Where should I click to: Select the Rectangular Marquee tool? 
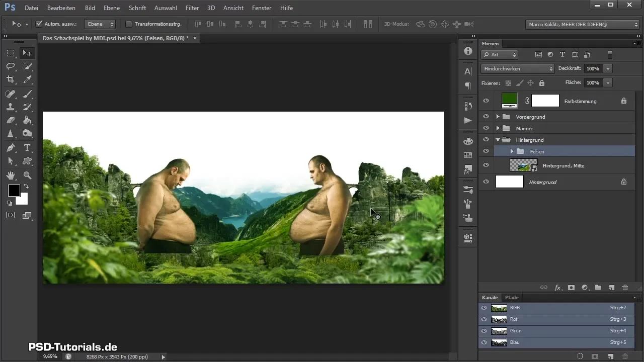[10, 53]
